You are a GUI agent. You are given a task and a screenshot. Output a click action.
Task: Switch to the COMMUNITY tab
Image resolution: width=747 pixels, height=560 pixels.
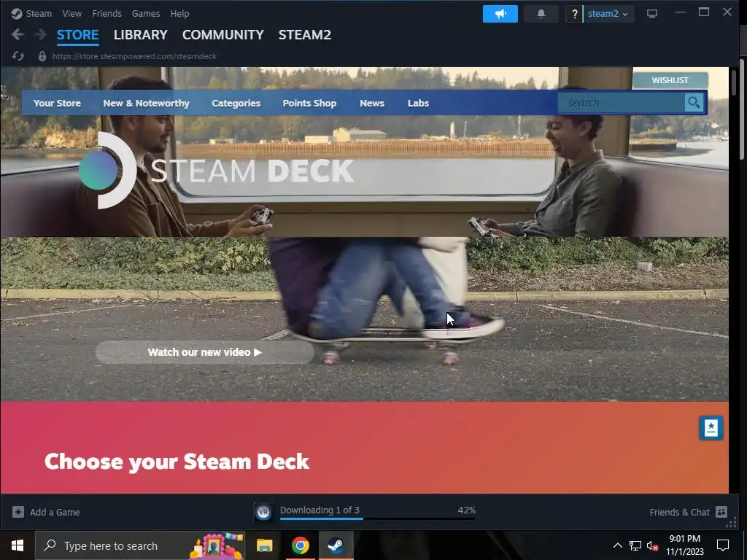pos(223,35)
